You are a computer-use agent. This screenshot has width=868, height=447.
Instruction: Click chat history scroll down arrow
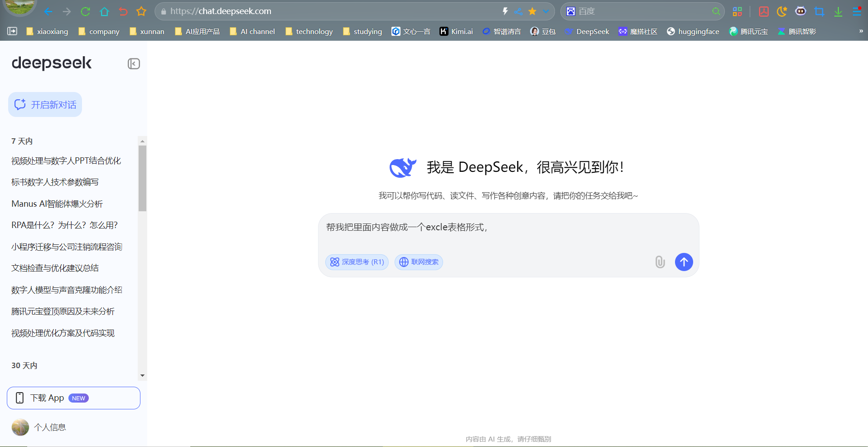tap(142, 376)
